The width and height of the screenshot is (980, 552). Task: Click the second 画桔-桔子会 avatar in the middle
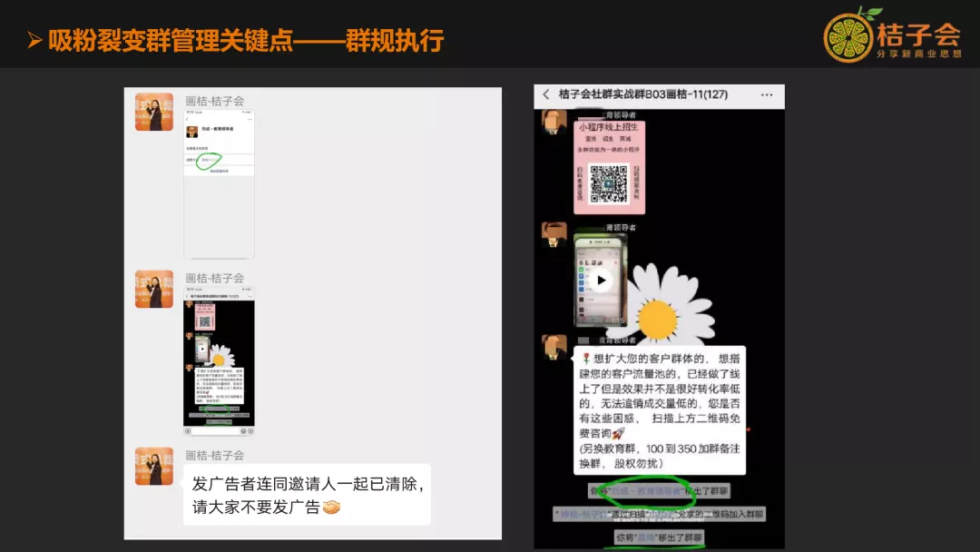pyautogui.click(x=153, y=289)
